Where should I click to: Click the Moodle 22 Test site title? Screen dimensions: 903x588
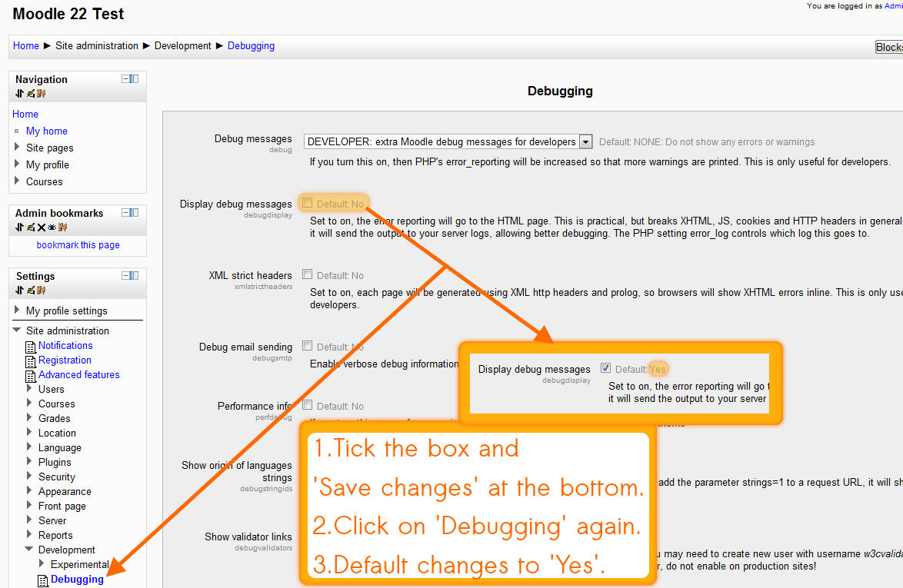coord(68,14)
